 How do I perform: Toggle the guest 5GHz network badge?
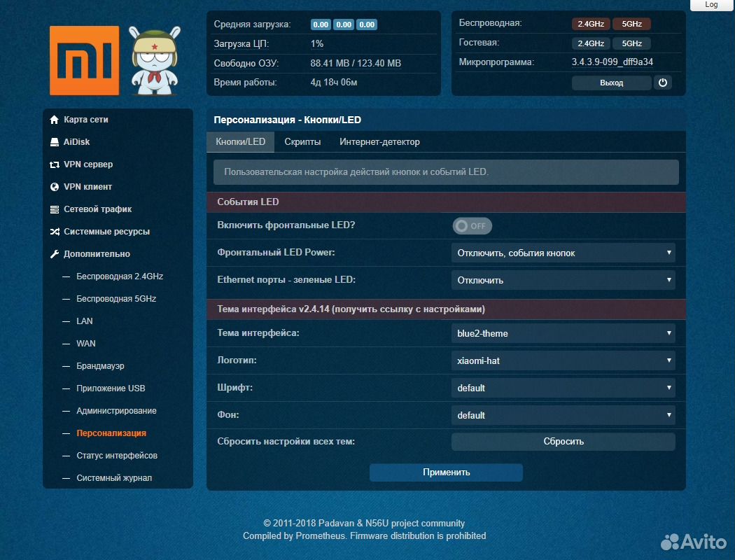631,43
